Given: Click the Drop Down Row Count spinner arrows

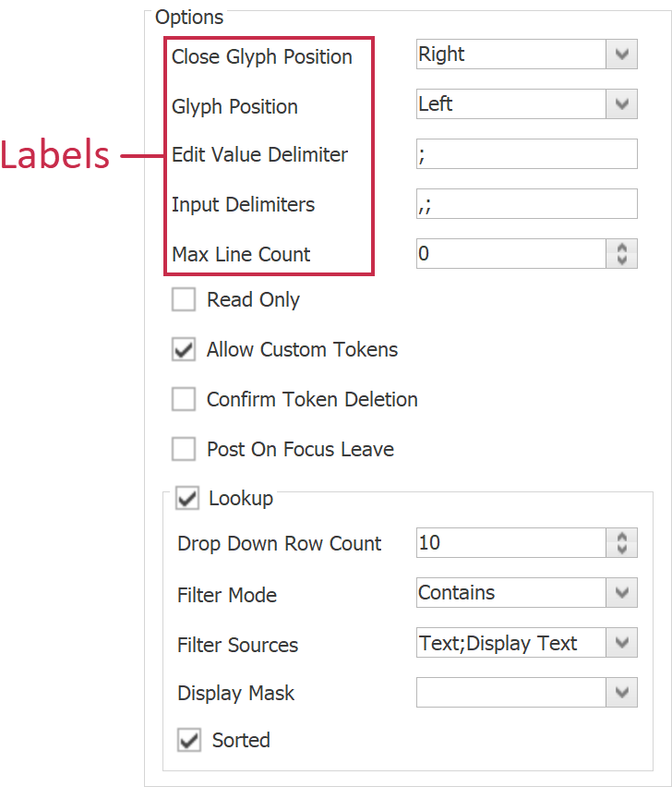Looking at the screenshot, I should coord(621,543).
